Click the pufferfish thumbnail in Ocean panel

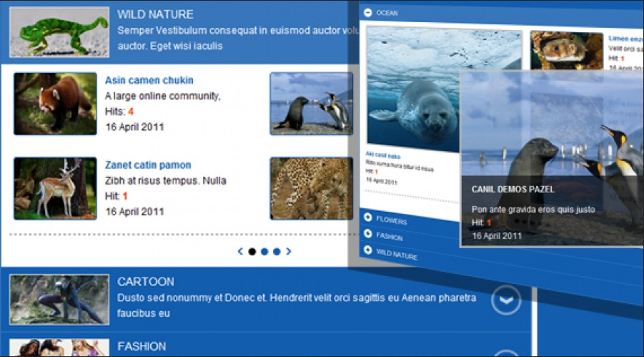click(566, 51)
